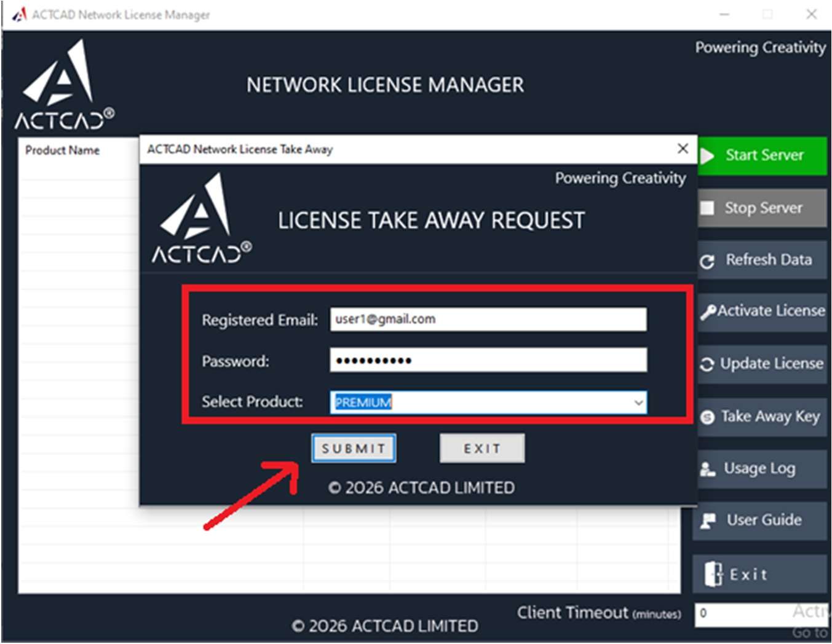Close the Network License Manager window

(812, 14)
